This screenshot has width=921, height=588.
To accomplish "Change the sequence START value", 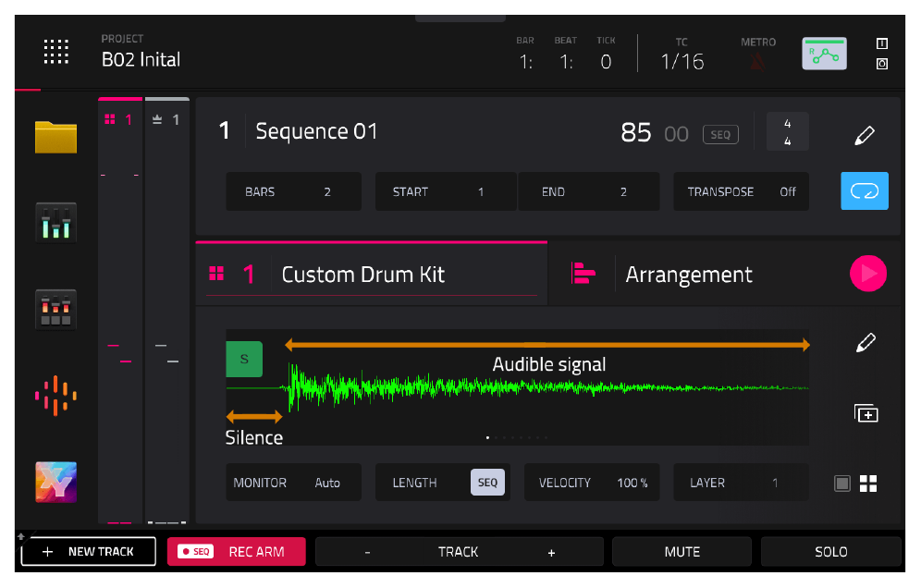I will pyautogui.click(x=445, y=191).
